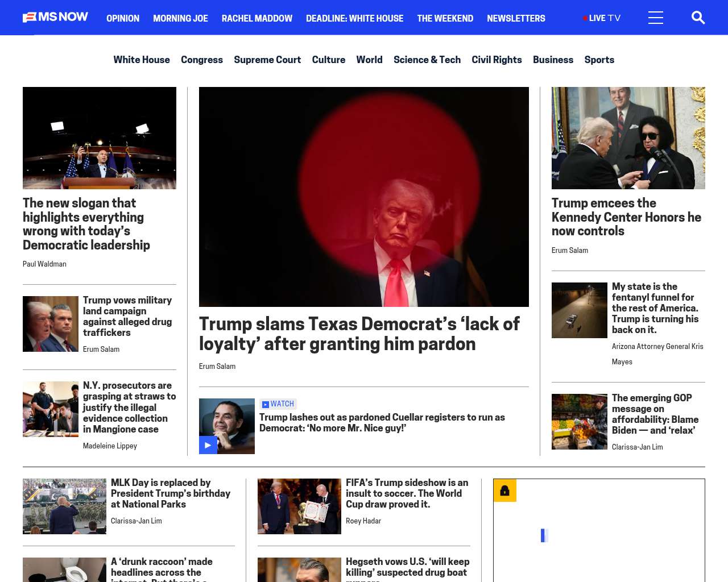Open the Newsletters menu item
The height and width of the screenshot is (582, 728).
(516, 18)
